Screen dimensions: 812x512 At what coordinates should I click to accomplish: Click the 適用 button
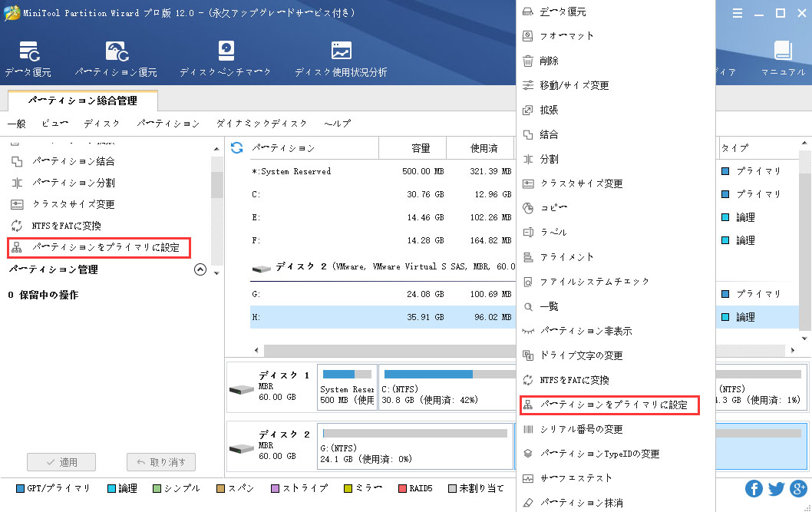point(61,462)
